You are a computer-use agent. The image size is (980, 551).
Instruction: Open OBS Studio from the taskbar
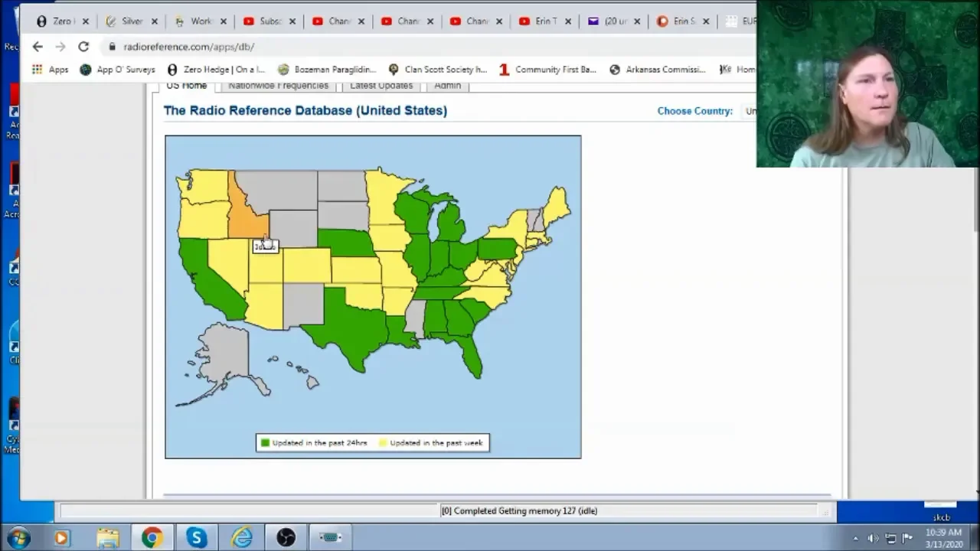point(286,538)
